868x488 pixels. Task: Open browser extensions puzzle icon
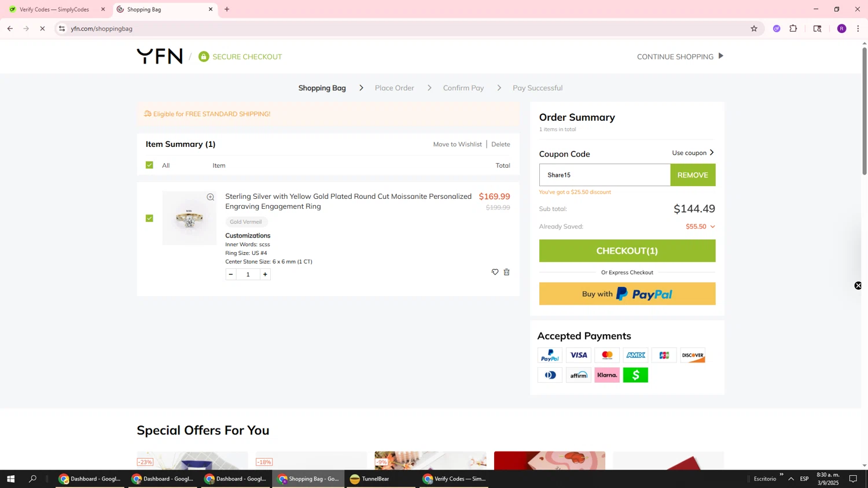coord(793,28)
